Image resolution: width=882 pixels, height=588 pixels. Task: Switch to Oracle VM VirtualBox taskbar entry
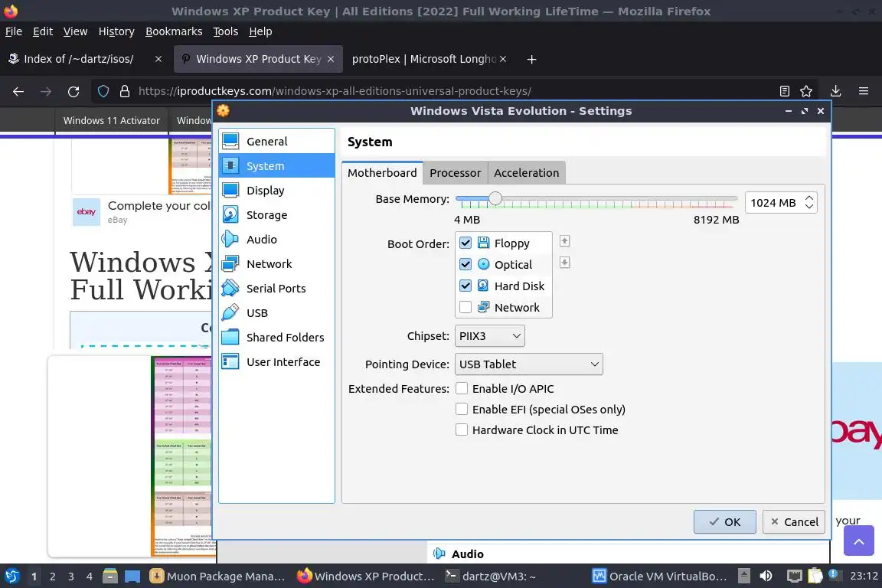[x=660, y=577]
